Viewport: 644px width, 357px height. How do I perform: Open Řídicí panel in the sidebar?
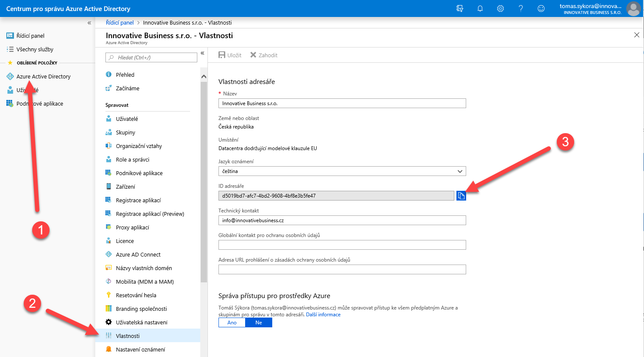30,36
